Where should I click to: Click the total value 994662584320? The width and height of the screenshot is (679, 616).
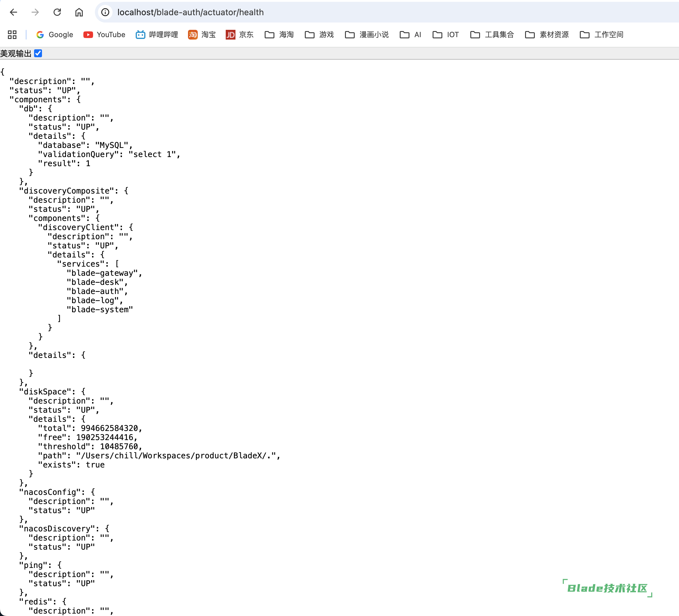[x=110, y=428]
